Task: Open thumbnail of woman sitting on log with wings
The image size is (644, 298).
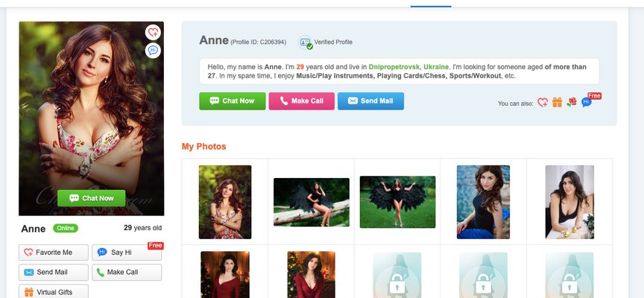Action: pos(312,202)
